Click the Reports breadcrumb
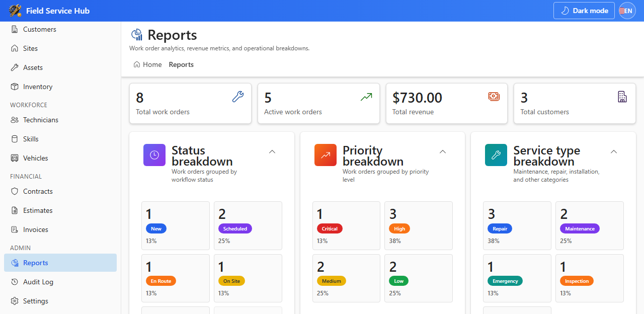This screenshot has width=644, height=314. click(x=181, y=64)
